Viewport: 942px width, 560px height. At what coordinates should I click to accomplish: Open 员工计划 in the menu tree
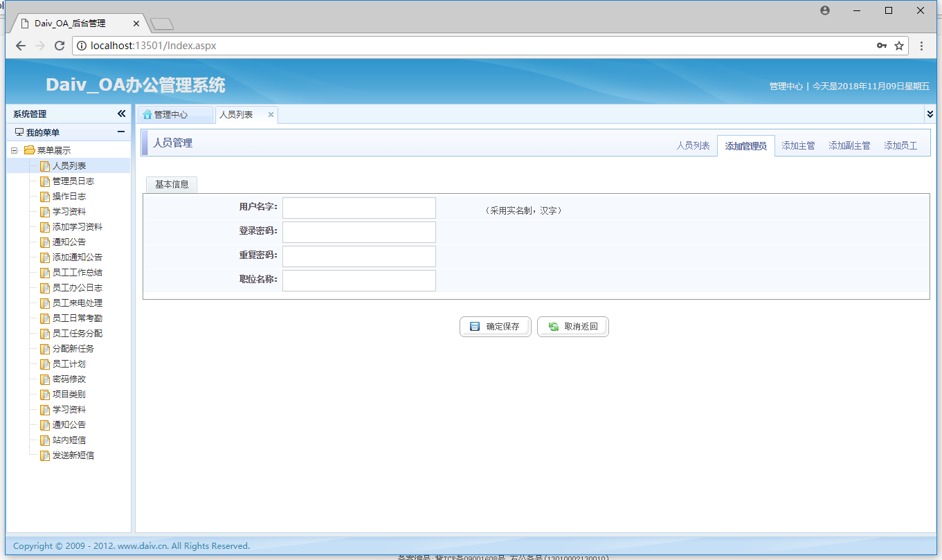pos(69,364)
